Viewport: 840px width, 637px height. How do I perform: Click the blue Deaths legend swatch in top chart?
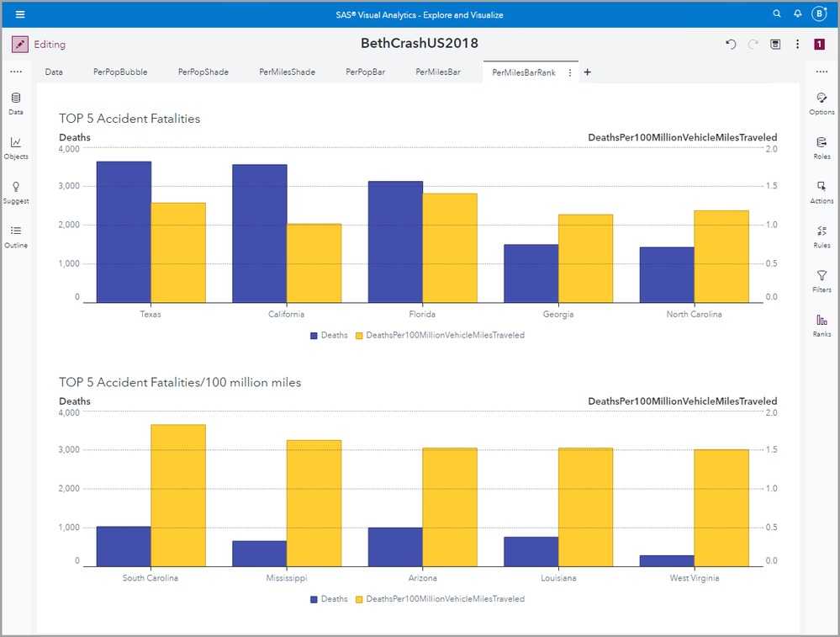314,336
